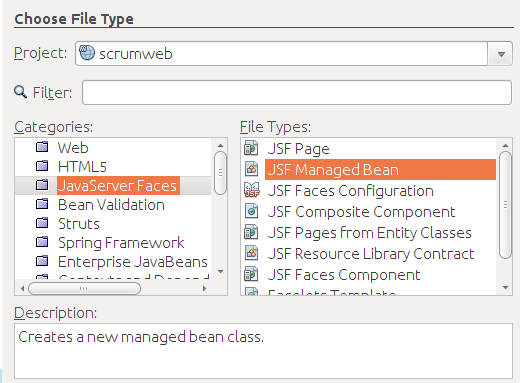Image resolution: width=520 pixels, height=383 pixels.
Task: Click the search magnifier icon beside Filter
Action: [20, 92]
